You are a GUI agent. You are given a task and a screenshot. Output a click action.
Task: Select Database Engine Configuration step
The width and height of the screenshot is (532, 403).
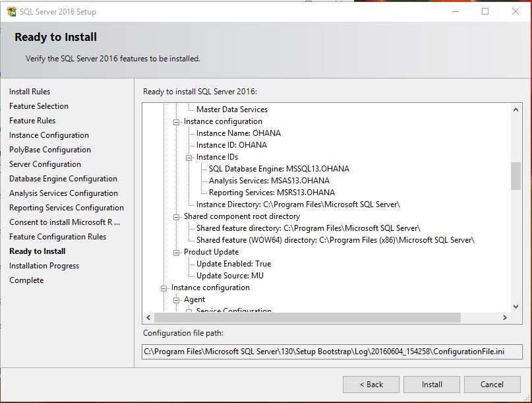(63, 178)
